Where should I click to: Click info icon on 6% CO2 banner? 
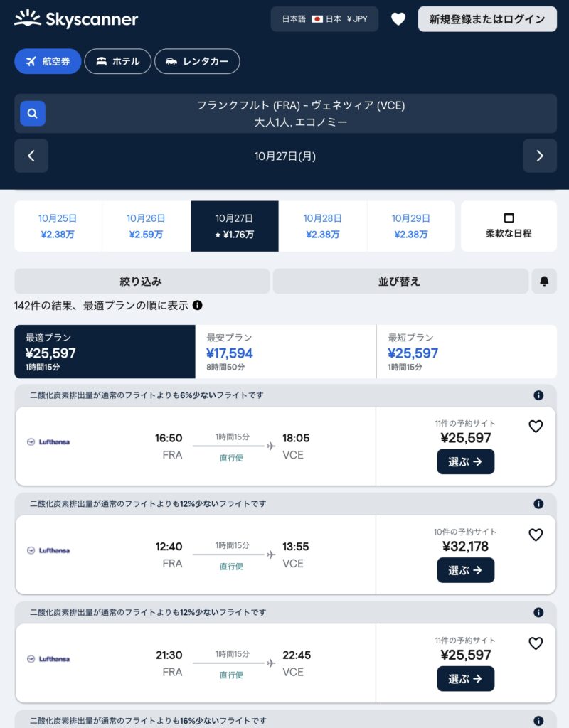click(538, 395)
